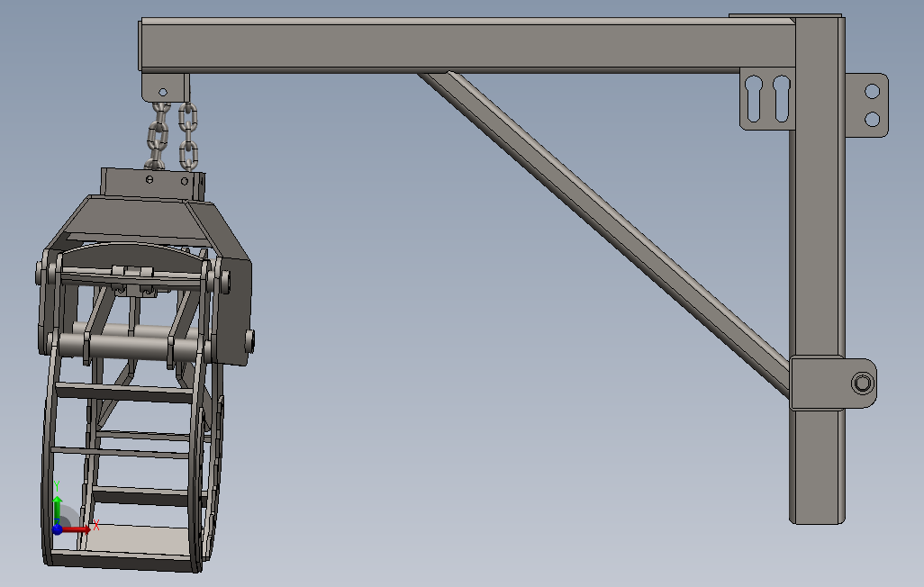Click the blue Z axis ball of the triad
The height and width of the screenshot is (587, 924).
57,530
